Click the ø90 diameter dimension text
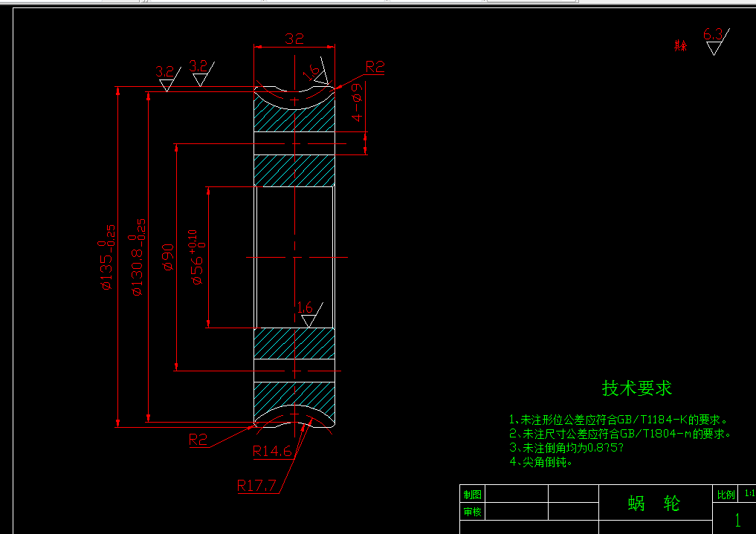Image resolution: width=756 pixels, height=534 pixels. (168, 257)
